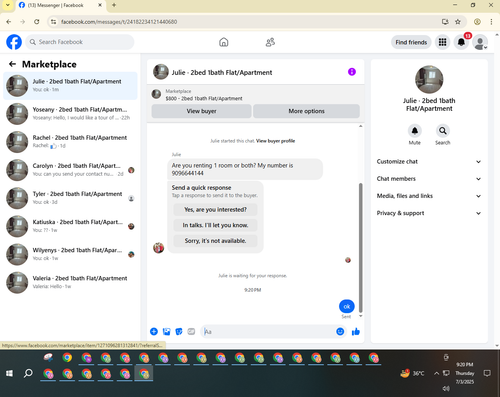The width and height of the screenshot is (500, 397).
Task: Open the apps grid menu icon
Action: pyautogui.click(x=442, y=42)
